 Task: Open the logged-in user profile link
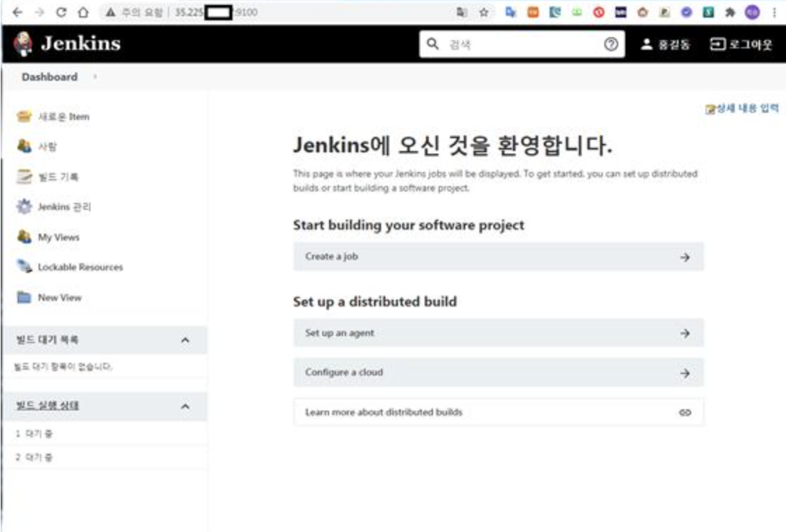pos(666,45)
